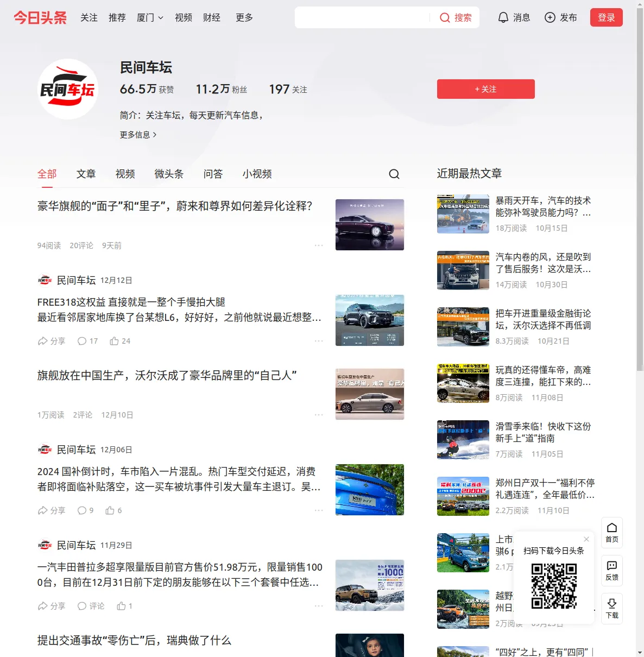Follow 民间车坛 with + 关注 button
644x657 pixels.
pyautogui.click(x=486, y=89)
